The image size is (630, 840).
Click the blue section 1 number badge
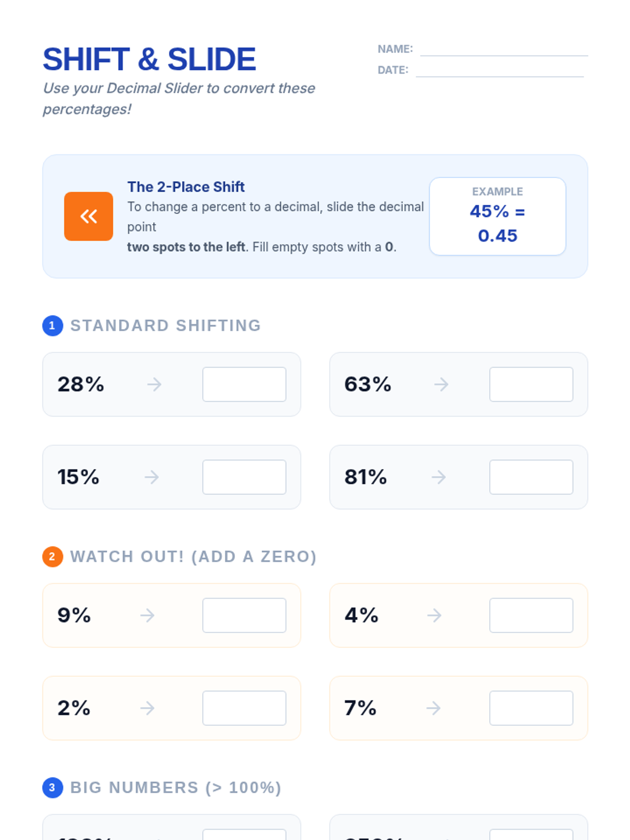pos(52,325)
